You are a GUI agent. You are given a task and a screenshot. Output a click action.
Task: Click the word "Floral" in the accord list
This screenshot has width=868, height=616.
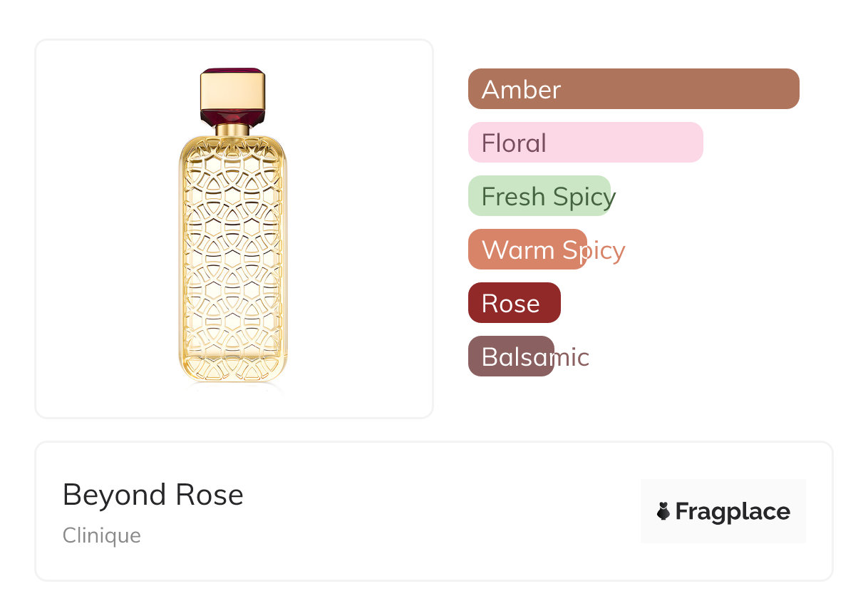coord(514,143)
